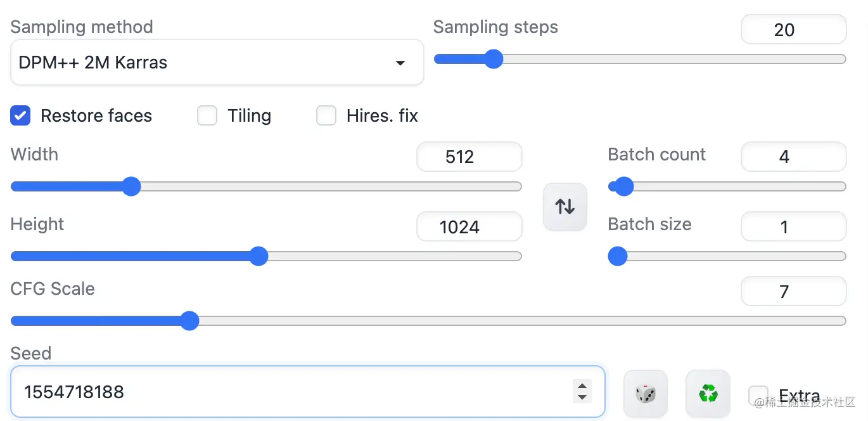Click the recycle icon to reuse seed
Screen dimensions: 868x421
[x=708, y=394]
